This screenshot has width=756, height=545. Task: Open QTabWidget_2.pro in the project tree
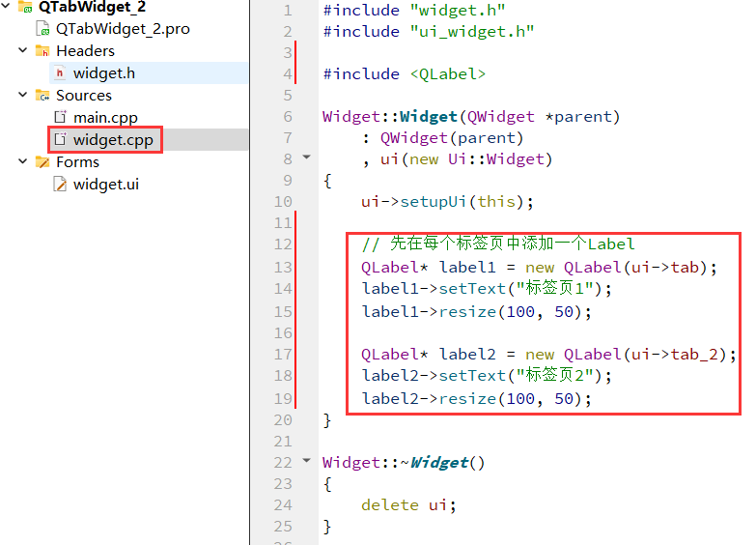click(123, 29)
